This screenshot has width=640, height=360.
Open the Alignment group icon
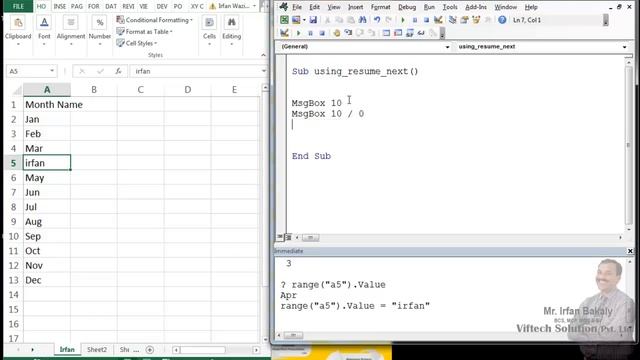[71, 23]
